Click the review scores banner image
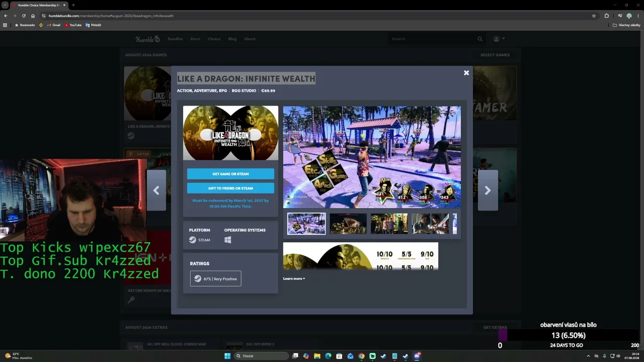Screen dimensions: 644x362 click(360, 256)
